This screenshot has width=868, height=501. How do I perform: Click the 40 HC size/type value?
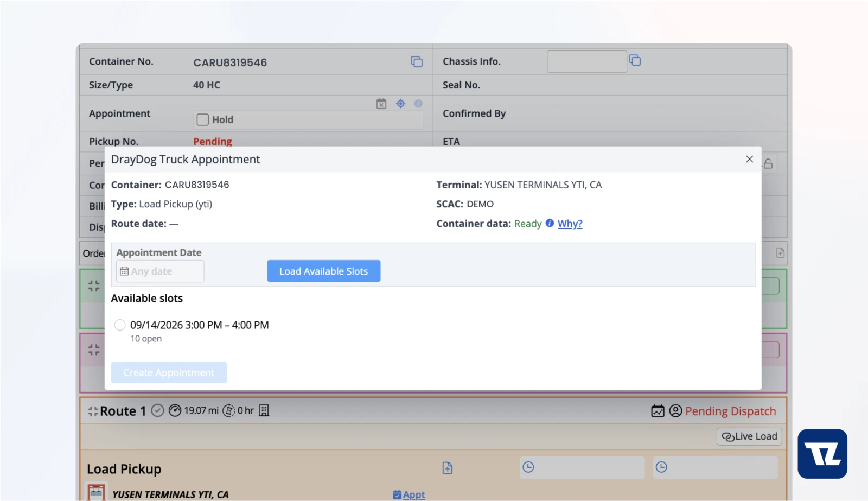pyautogui.click(x=207, y=85)
